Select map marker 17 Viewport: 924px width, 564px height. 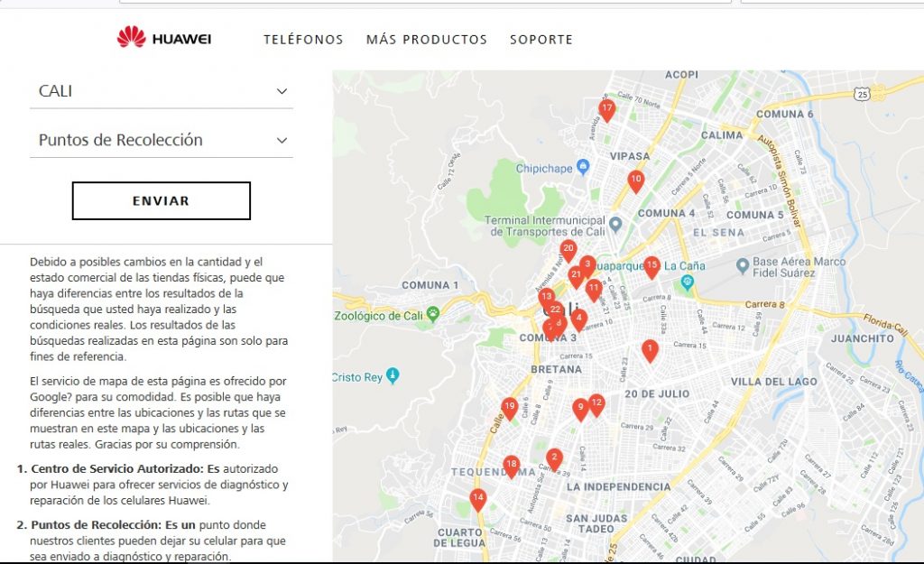coord(607,110)
